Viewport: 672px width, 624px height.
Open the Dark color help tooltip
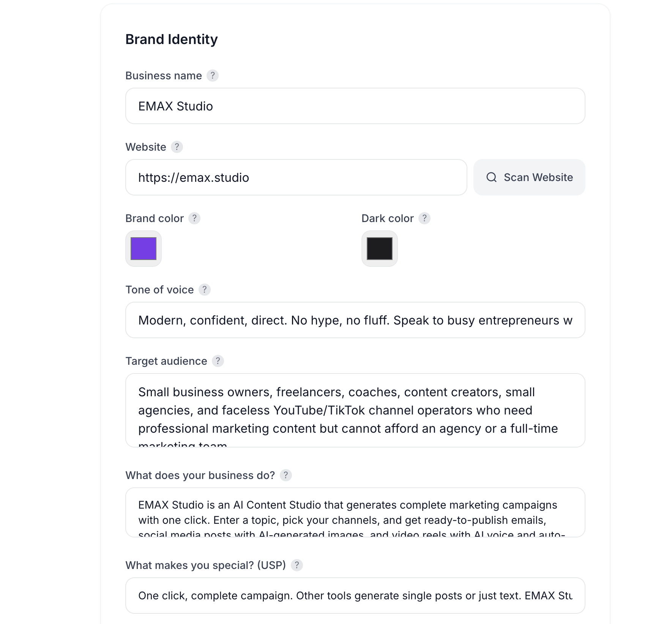(x=424, y=218)
